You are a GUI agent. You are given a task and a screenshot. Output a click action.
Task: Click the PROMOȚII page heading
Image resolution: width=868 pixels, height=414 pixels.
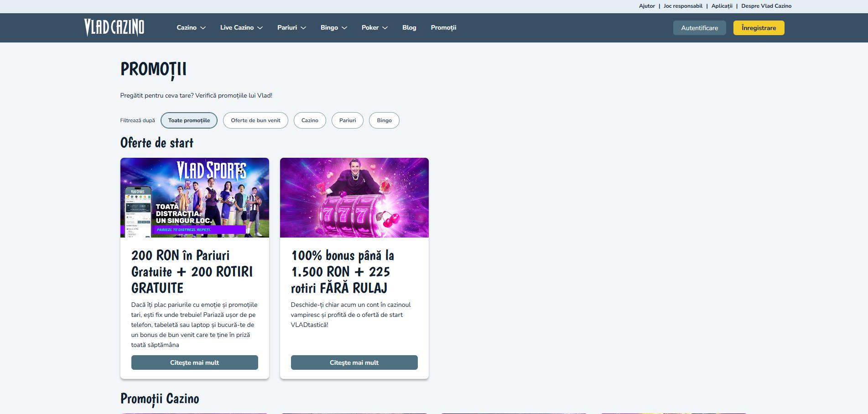[x=153, y=69]
